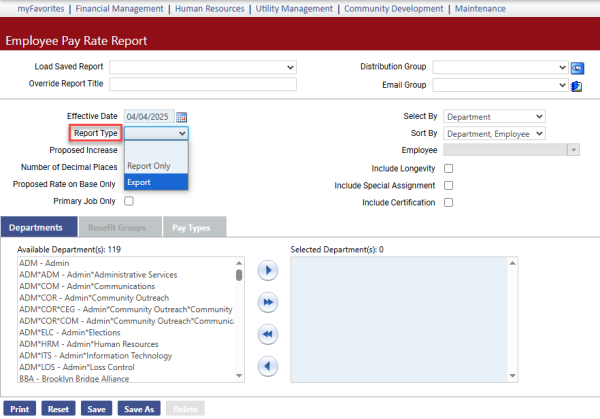Switch to the Departments tab
This screenshot has width=600, height=419.
[39, 227]
